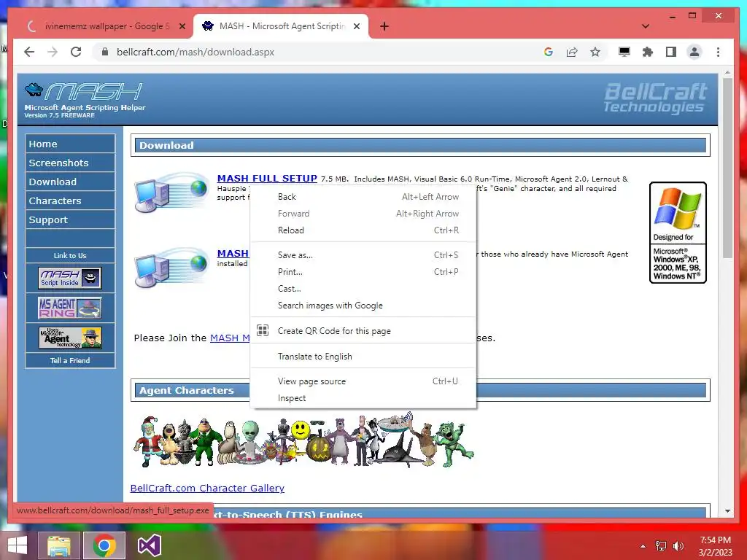The width and height of the screenshot is (747, 560).
Task: Show hidden tray icons with the up arrow
Action: (x=643, y=546)
